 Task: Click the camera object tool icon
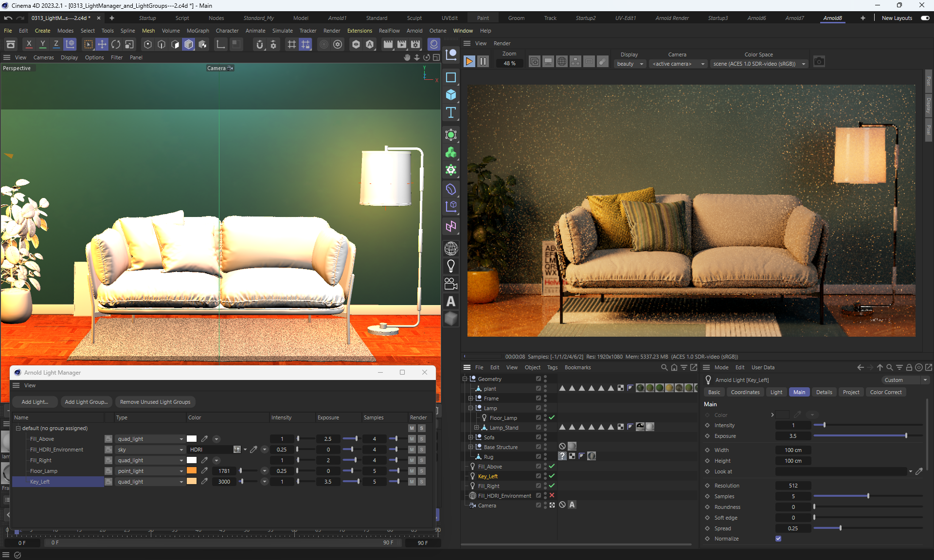[451, 284]
